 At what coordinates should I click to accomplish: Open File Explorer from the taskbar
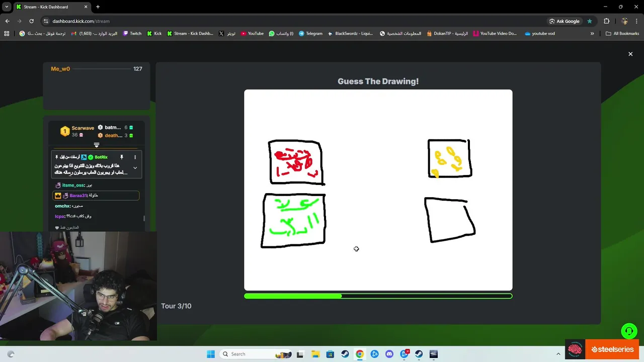click(x=315, y=354)
